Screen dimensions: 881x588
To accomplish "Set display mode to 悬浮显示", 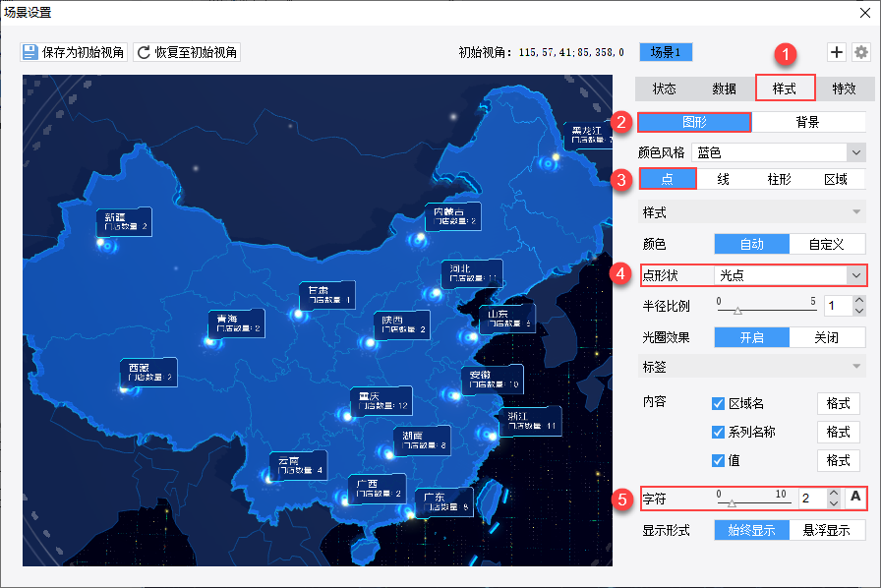I will [x=827, y=530].
